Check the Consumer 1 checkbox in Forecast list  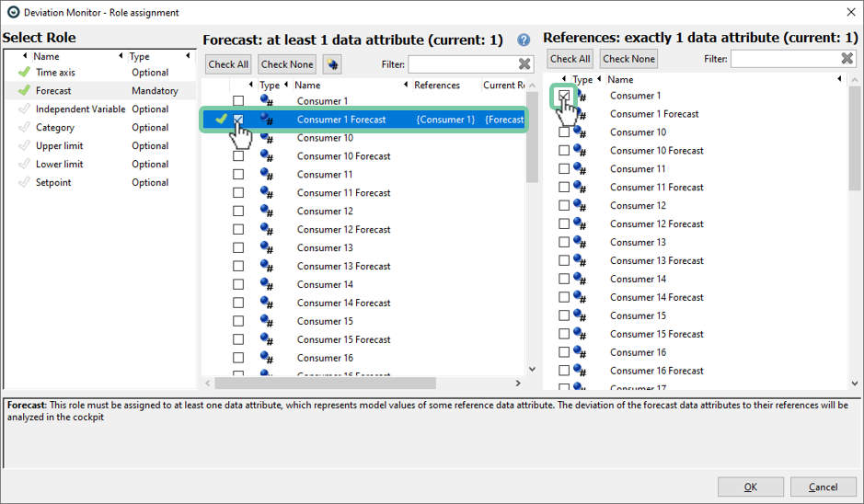238,101
